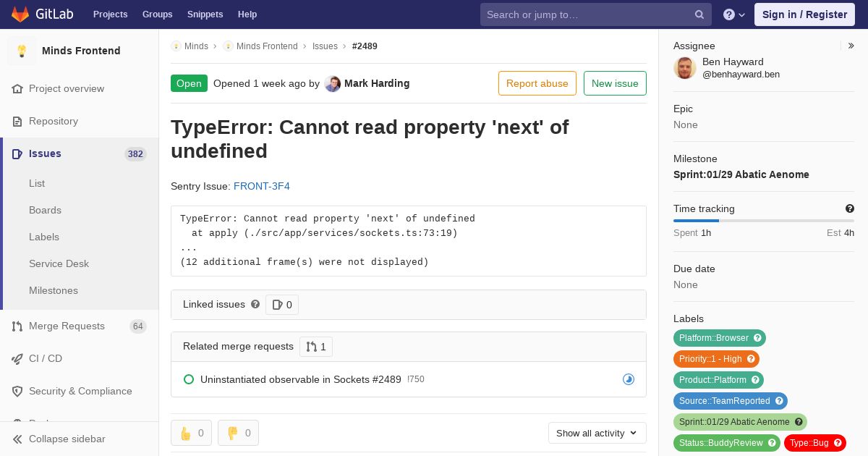Click help icon on Platform::Browser label
The image size is (868, 456).
point(757,338)
